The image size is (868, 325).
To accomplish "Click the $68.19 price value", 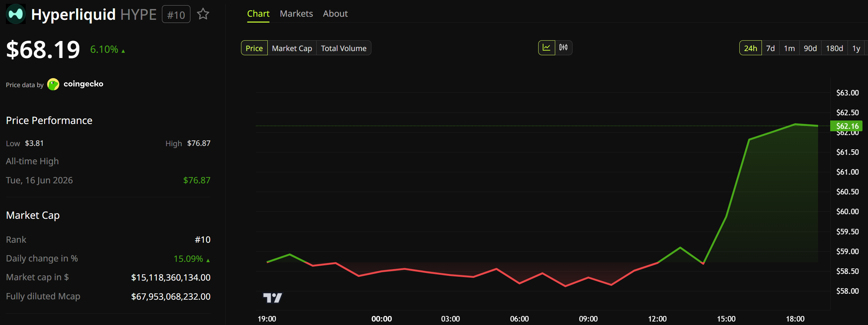I will (x=43, y=49).
